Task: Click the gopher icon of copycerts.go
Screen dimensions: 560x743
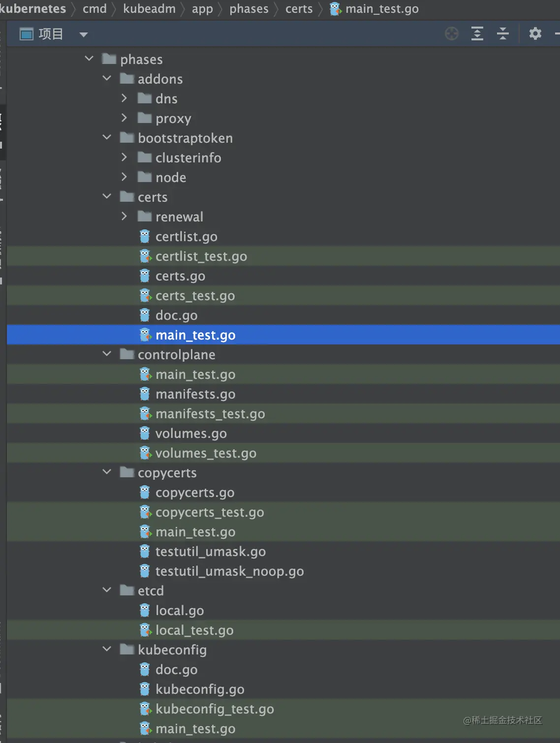Action: pyautogui.click(x=145, y=492)
